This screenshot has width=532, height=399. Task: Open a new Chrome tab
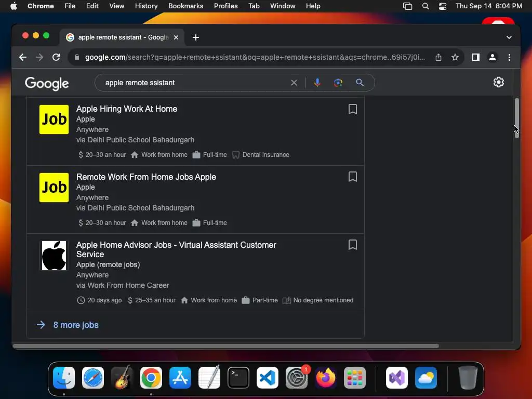coord(196,37)
